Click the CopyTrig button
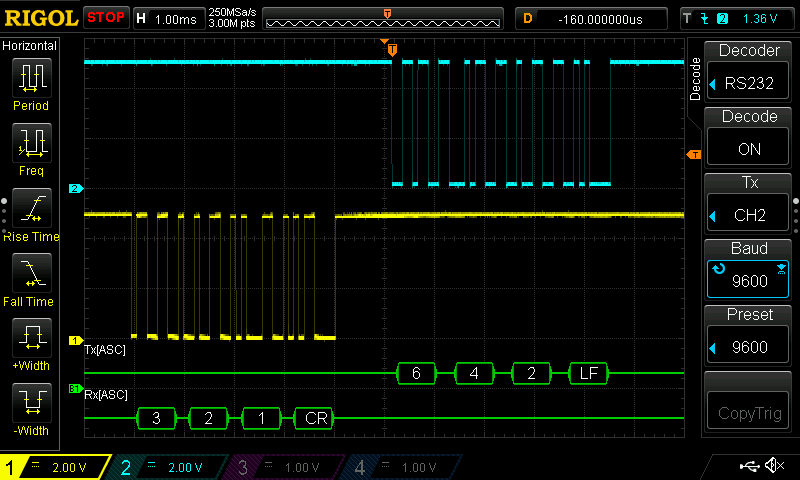800x480 pixels. pos(748,412)
